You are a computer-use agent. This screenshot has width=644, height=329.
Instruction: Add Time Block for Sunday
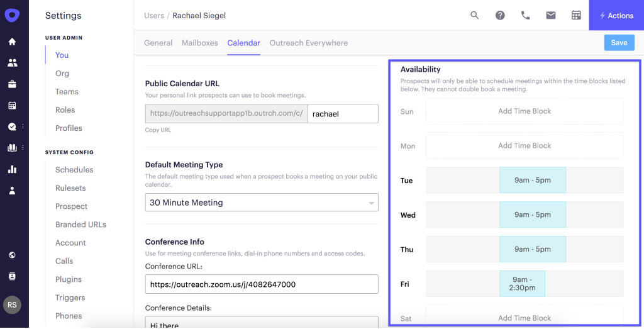click(x=525, y=111)
